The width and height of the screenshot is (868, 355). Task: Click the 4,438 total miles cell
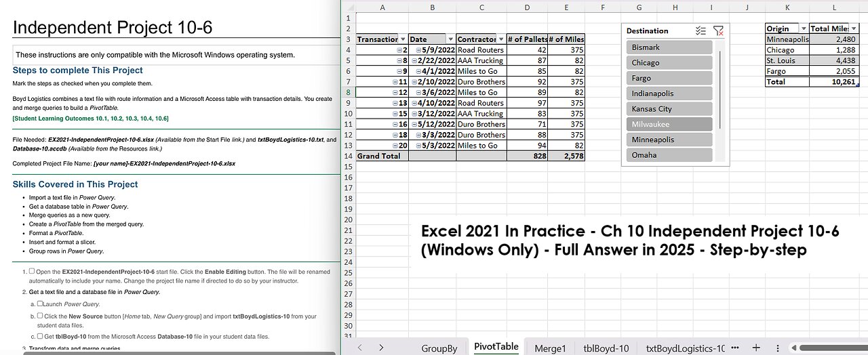tap(834, 60)
